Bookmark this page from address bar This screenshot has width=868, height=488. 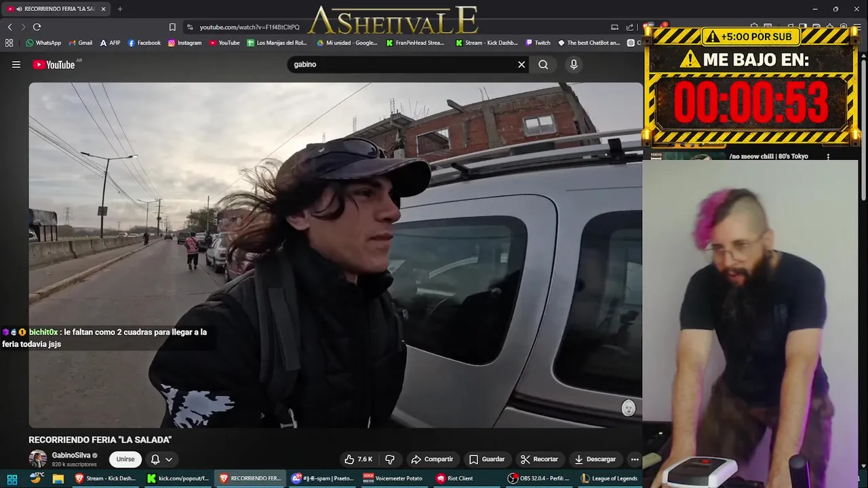point(172,27)
